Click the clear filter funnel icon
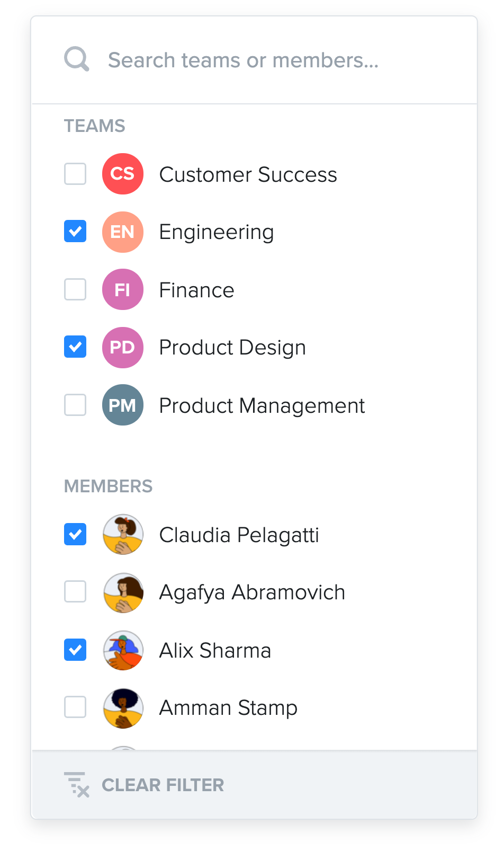The height and width of the screenshot is (850, 504). coord(77,784)
